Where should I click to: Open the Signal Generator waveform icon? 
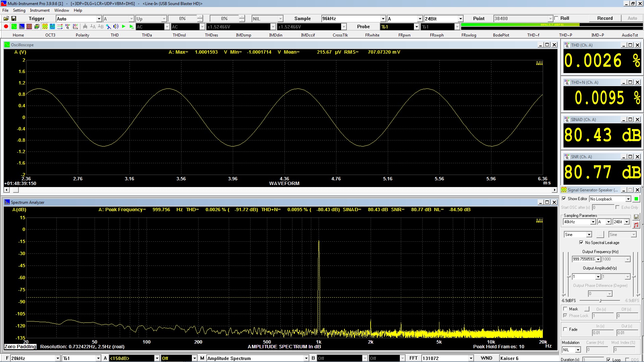[45, 26]
